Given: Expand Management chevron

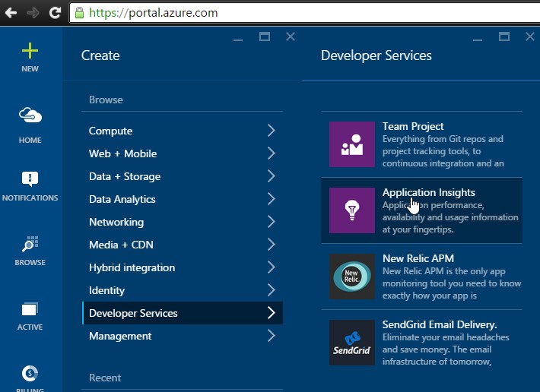Looking at the screenshot, I should click(272, 336).
